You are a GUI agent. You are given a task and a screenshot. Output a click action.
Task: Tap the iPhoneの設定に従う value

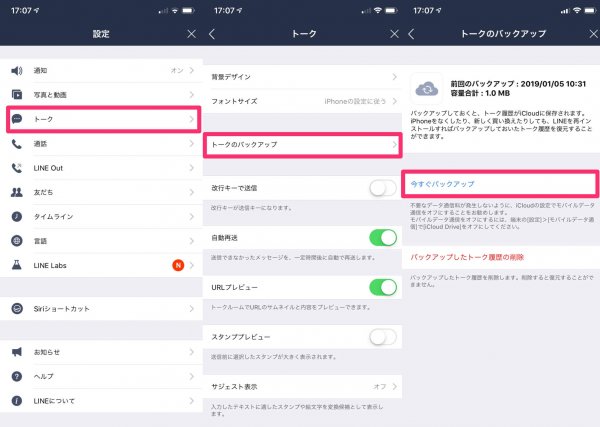[x=355, y=101]
